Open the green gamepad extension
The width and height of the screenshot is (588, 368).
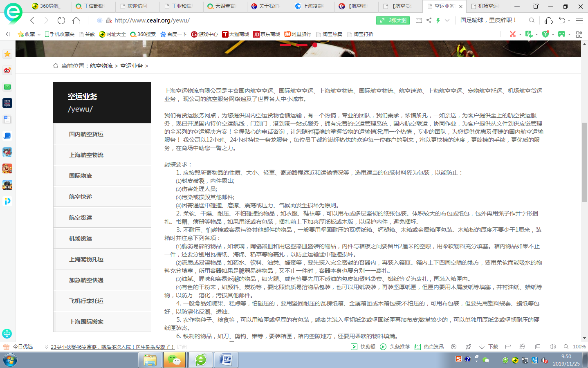tap(562, 34)
